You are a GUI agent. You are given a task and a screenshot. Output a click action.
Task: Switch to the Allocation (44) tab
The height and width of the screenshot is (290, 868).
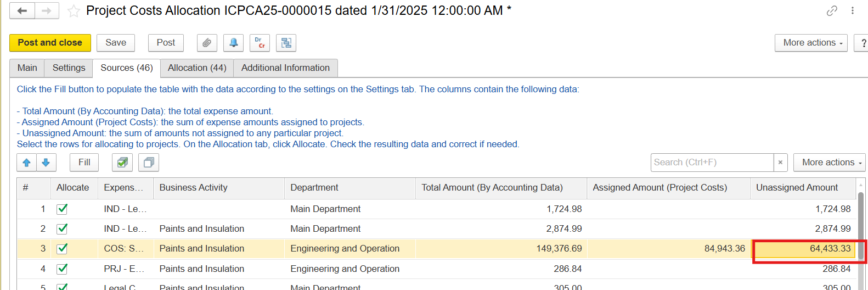[x=197, y=68]
